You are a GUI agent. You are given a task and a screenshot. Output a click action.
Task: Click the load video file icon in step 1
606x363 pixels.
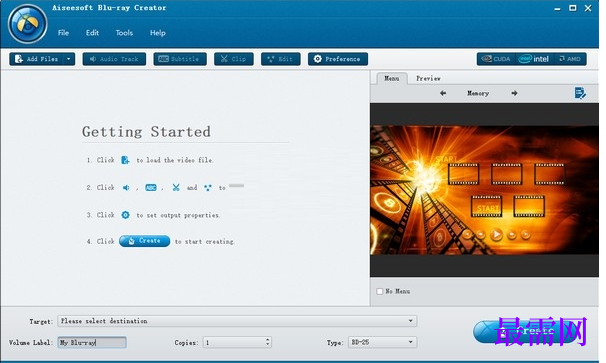click(x=125, y=160)
